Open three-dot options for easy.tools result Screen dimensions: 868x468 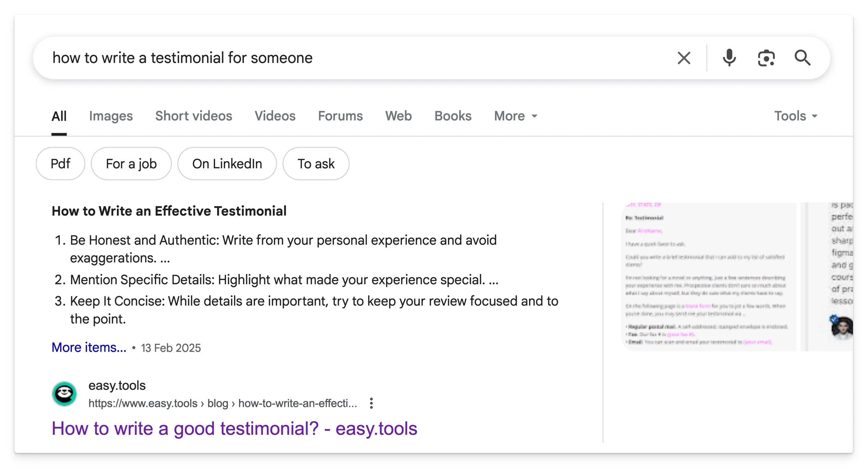coord(371,403)
